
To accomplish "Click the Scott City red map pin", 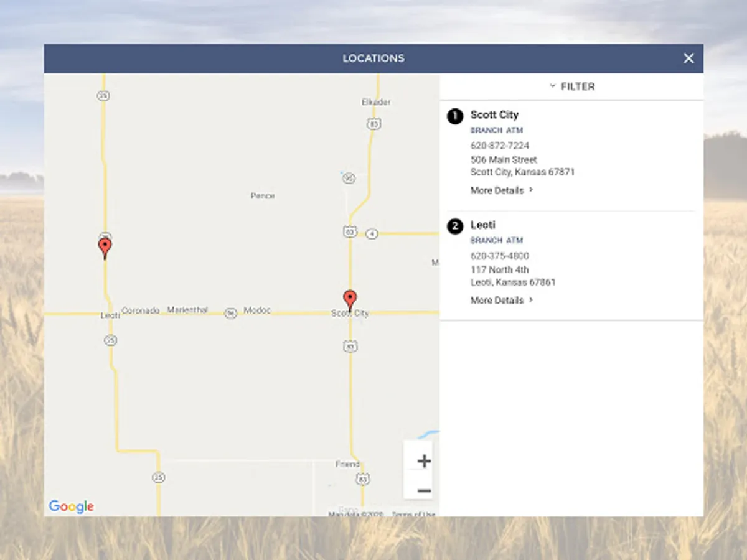I will pos(350,301).
